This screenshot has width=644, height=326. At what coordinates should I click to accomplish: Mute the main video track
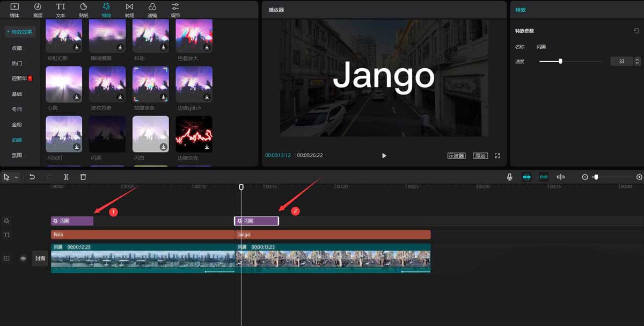click(23, 258)
